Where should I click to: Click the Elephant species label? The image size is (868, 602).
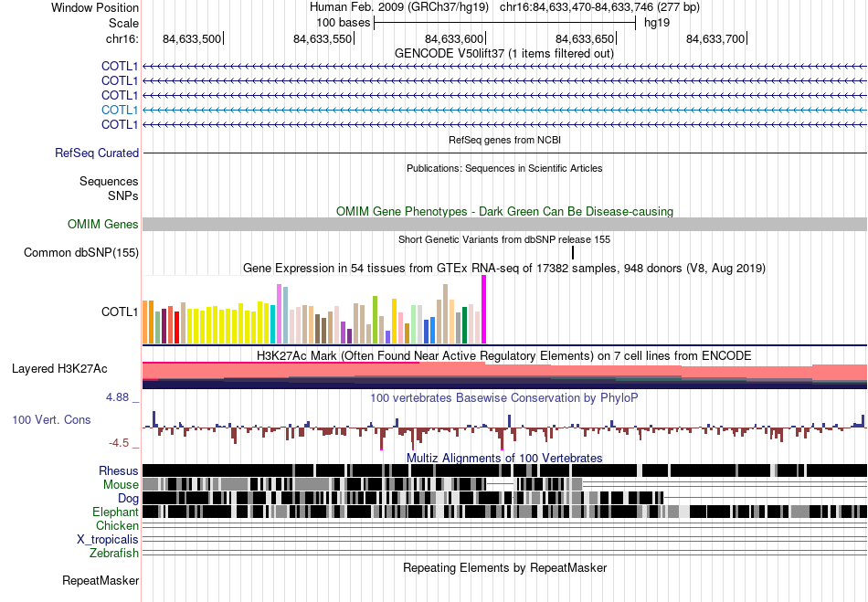[115, 512]
